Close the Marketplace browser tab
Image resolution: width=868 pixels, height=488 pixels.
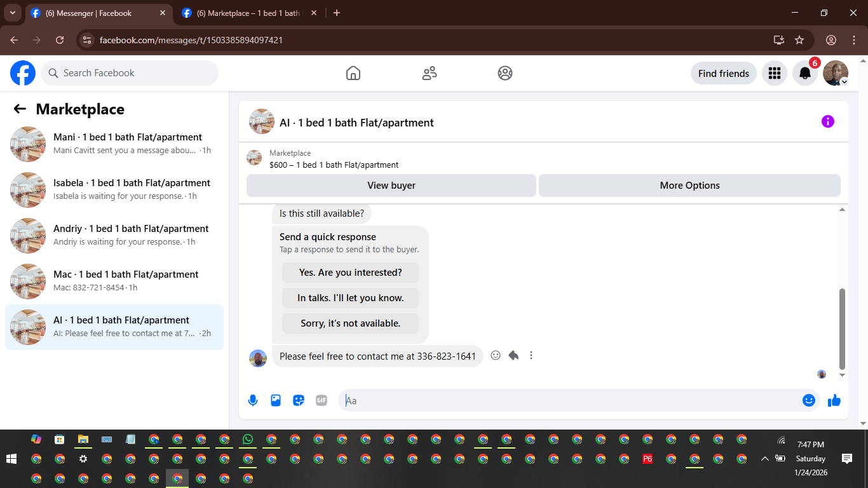point(313,13)
